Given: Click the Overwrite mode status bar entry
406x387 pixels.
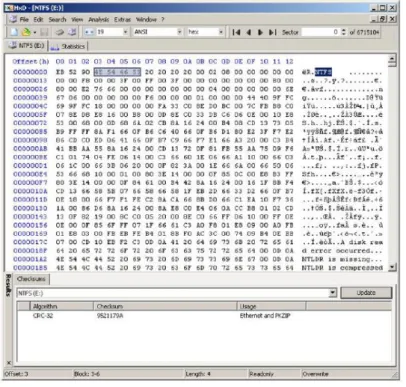Looking at the screenshot, I should tap(315, 374).
